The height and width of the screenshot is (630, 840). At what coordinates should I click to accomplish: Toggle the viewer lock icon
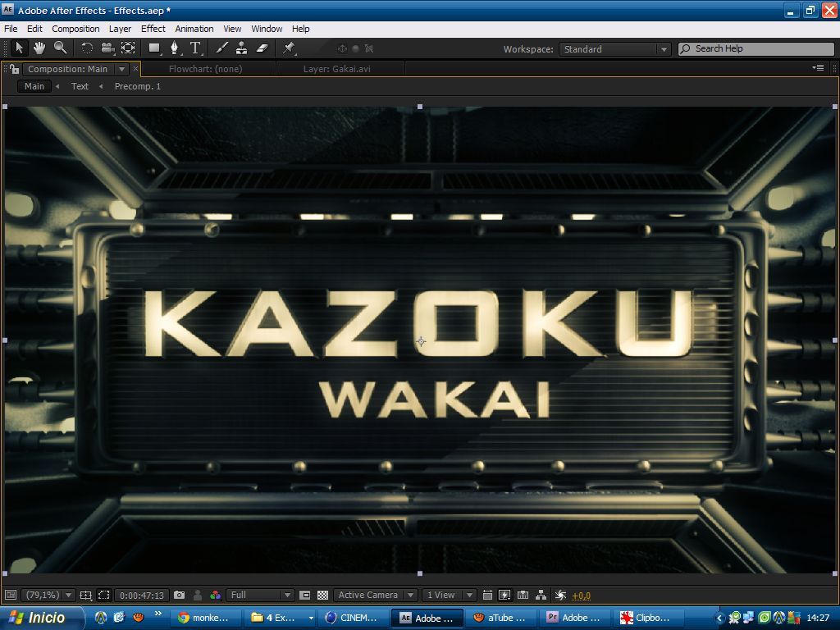(14, 69)
